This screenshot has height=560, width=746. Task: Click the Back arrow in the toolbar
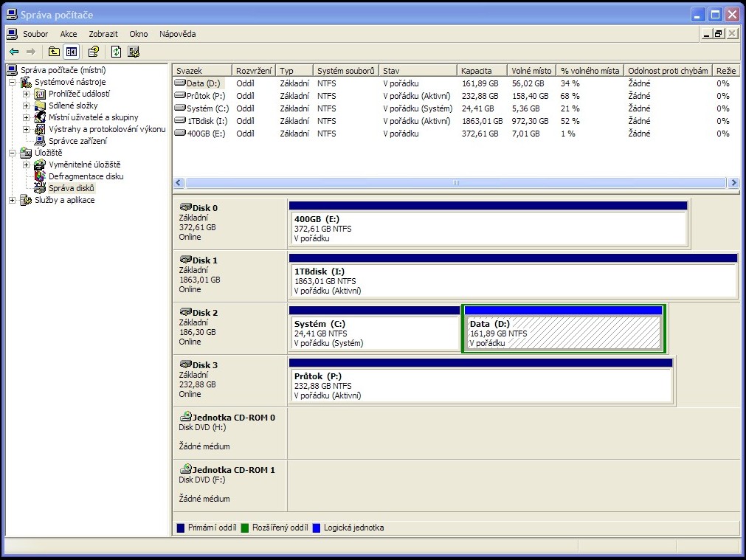(14, 52)
